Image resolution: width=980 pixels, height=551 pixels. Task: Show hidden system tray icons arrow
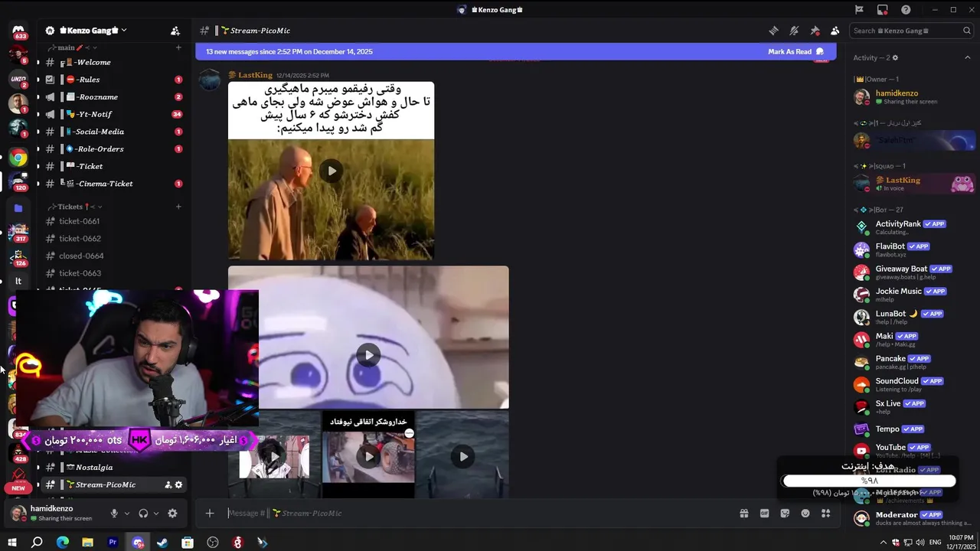coord(884,543)
